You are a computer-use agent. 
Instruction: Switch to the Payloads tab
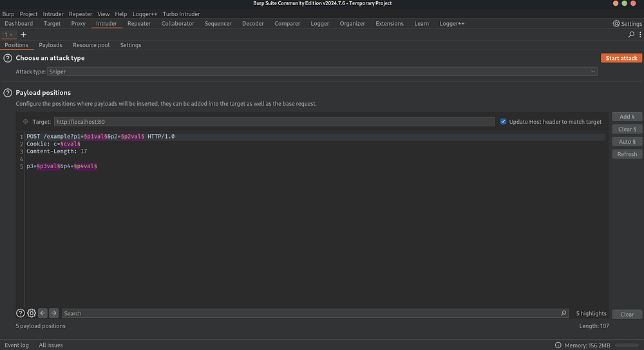point(50,45)
